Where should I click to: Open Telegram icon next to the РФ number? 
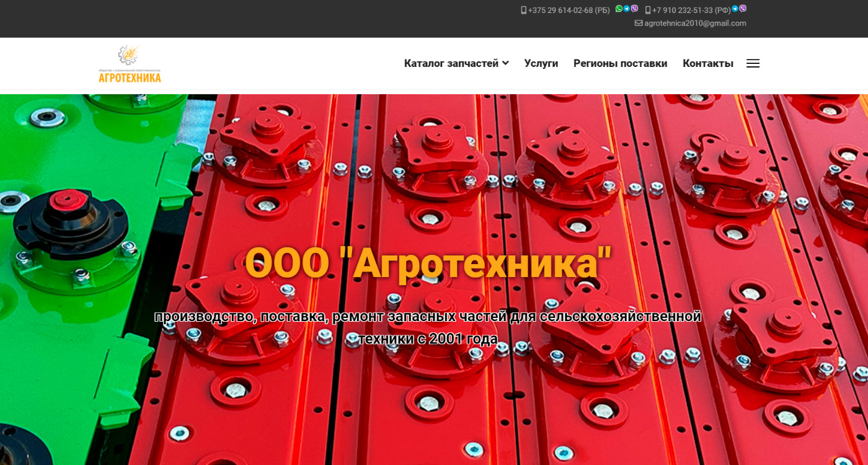(735, 9)
